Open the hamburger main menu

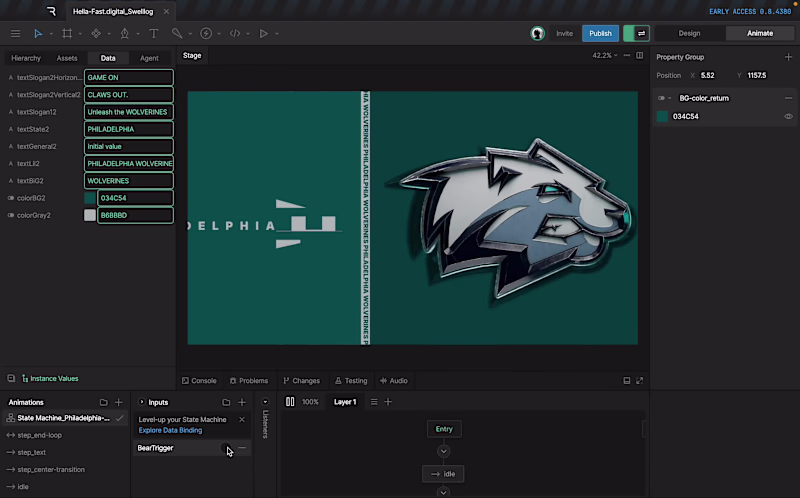tap(15, 34)
